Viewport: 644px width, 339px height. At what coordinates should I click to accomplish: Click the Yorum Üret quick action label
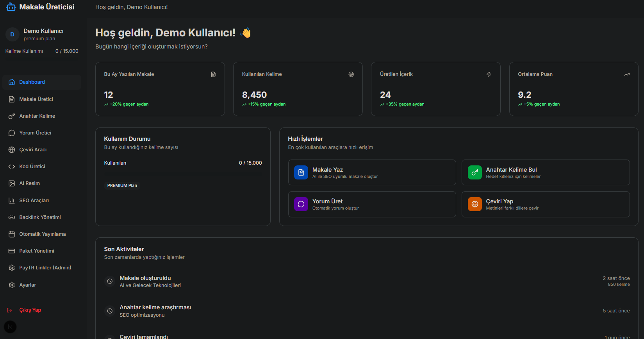tap(328, 201)
